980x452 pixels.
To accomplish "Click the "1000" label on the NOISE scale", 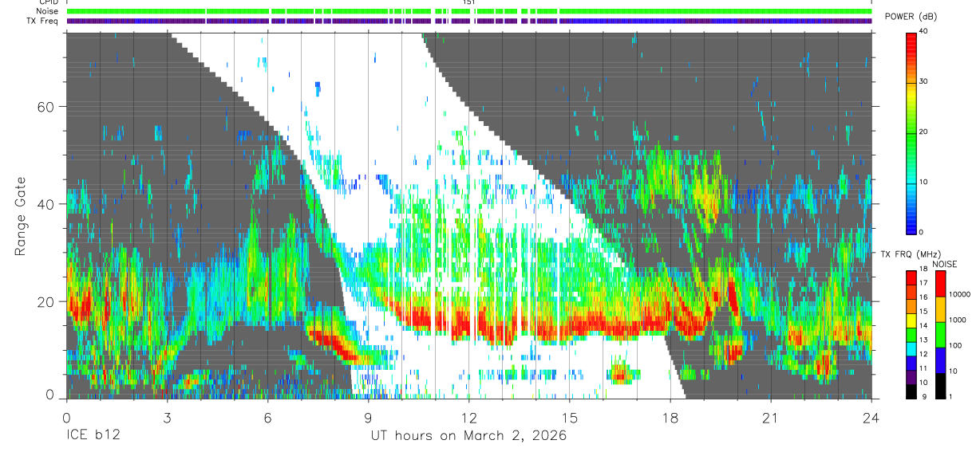I will pos(958,320).
